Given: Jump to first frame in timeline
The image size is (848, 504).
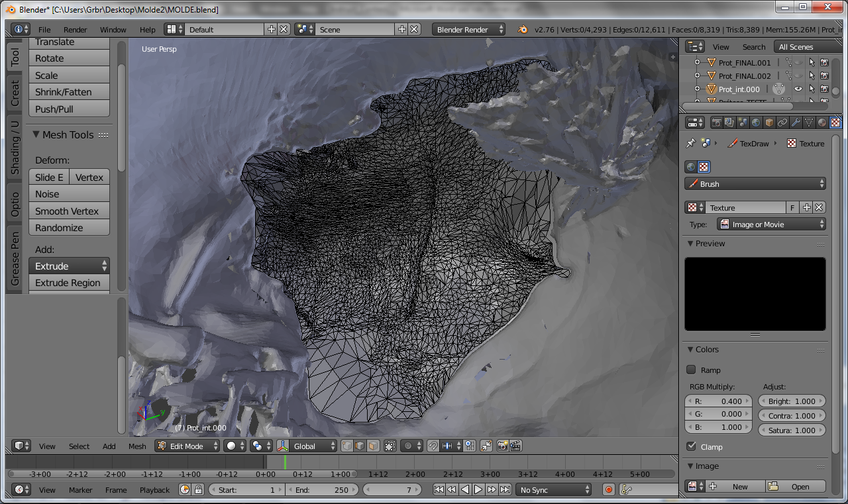Looking at the screenshot, I should pyautogui.click(x=439, y=489).
